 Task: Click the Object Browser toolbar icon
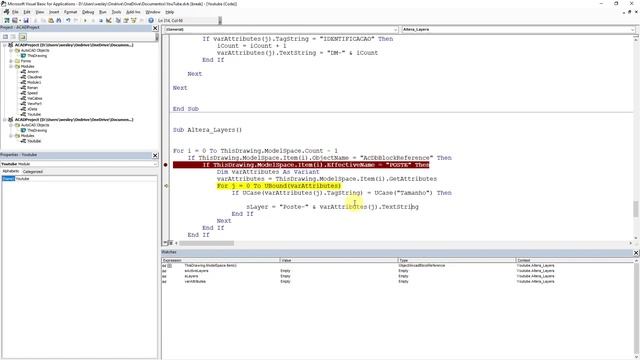coord(133,20)
